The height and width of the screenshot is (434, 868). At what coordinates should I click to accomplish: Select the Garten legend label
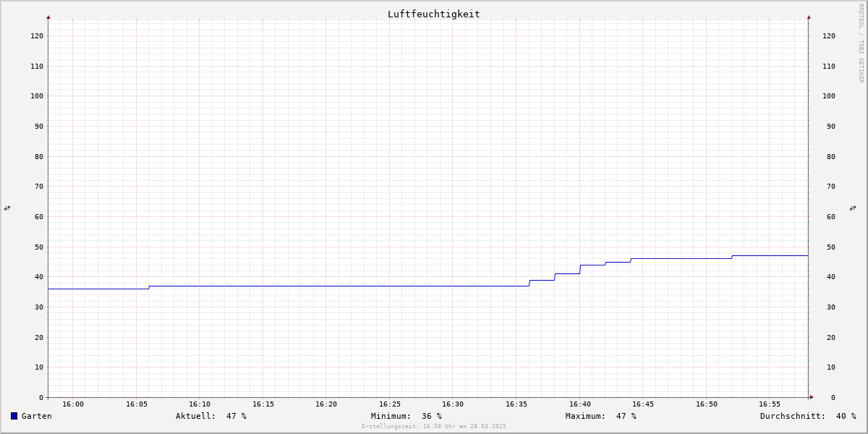click(x=37, y=416)
